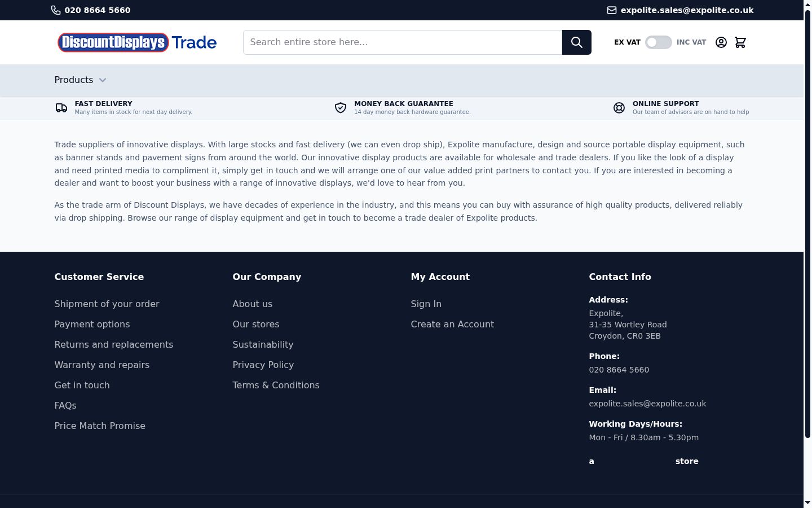The image size is (812, 508).
Task: Toggle the EX VAT / INC VAT switch
Action: (x=659, y=42)
